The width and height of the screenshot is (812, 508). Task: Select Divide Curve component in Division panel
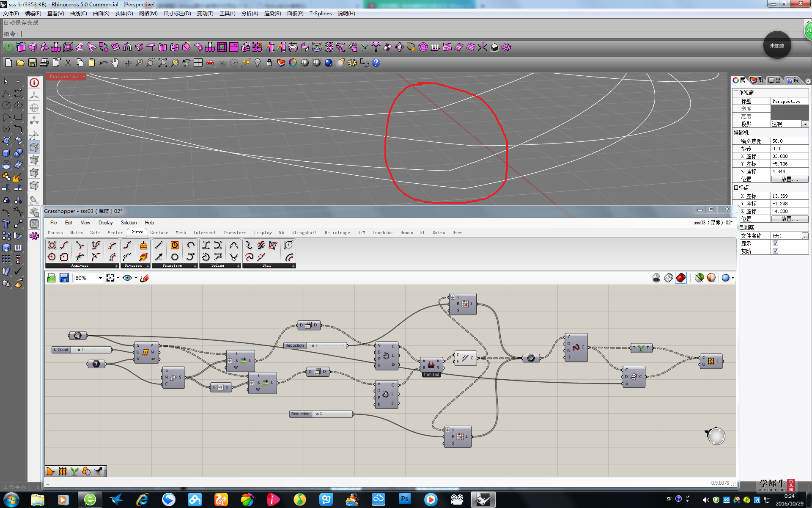coord(128,245)
